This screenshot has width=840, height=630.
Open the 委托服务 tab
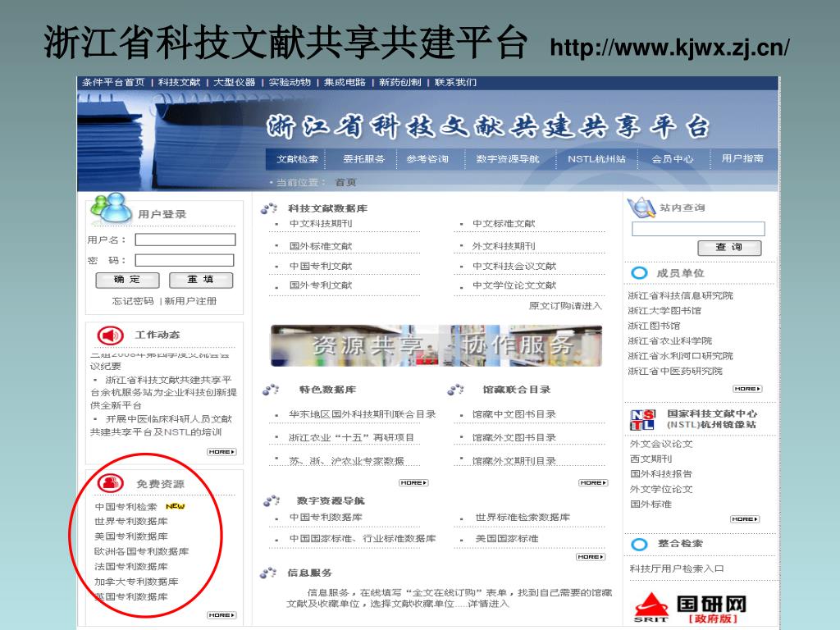pyautogui.click(x=363, y=159)
